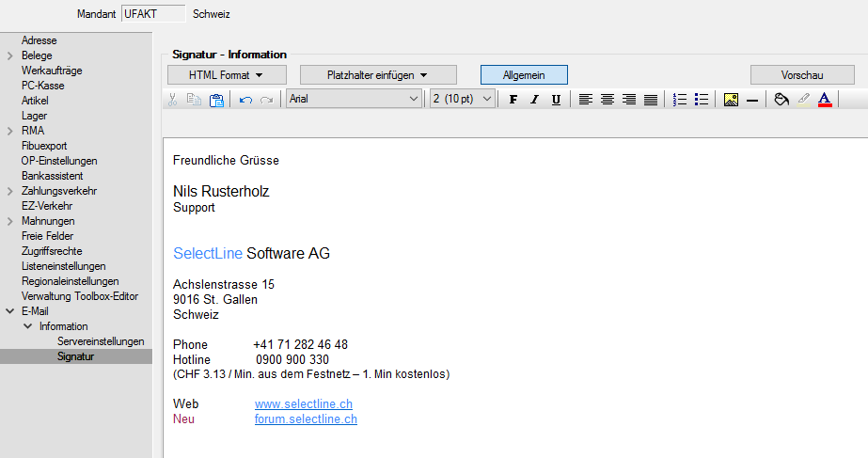Select the Signatur tree item

click(x=75, y=356)
